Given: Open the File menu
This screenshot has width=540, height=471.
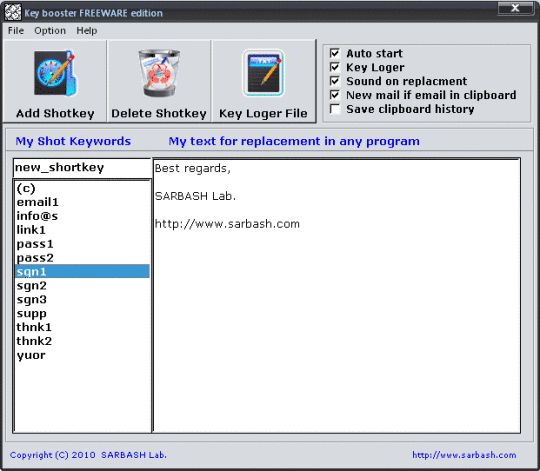Looking at the screenshot, I should pos(16,31).
